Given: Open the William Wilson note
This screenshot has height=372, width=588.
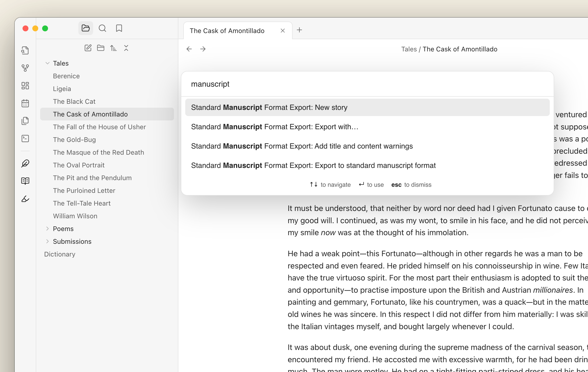Looking at the screenshot, I should click(x=107, y=216).
